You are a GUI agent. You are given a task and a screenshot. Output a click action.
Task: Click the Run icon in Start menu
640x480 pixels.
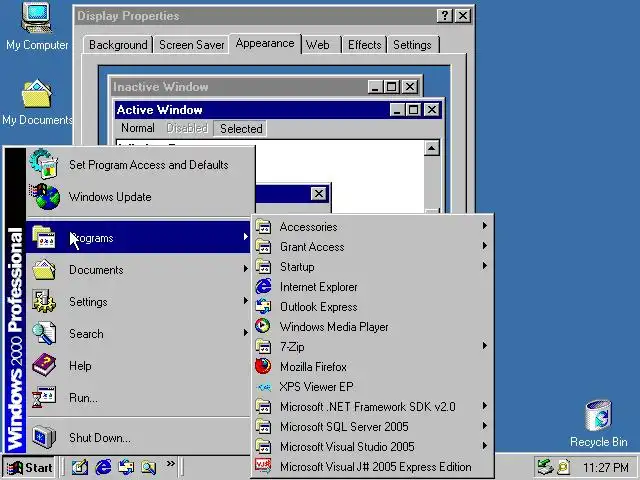[x=44, y=397]
